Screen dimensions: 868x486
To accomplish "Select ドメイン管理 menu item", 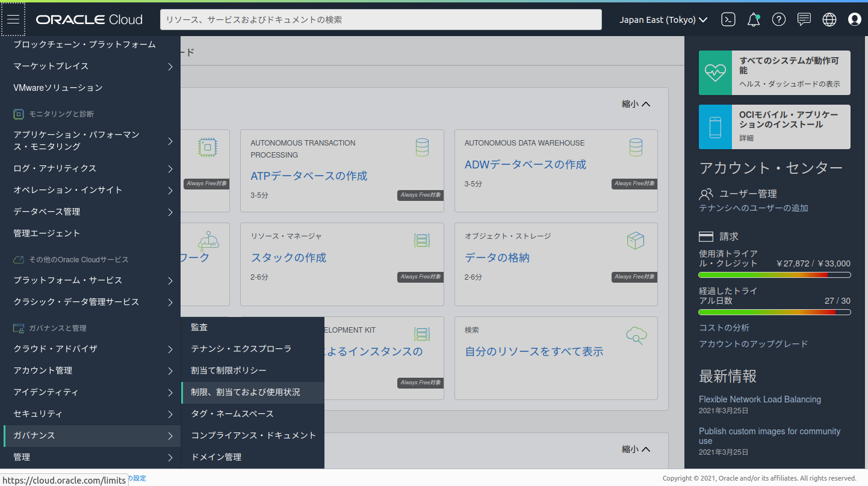I will 253,457.
